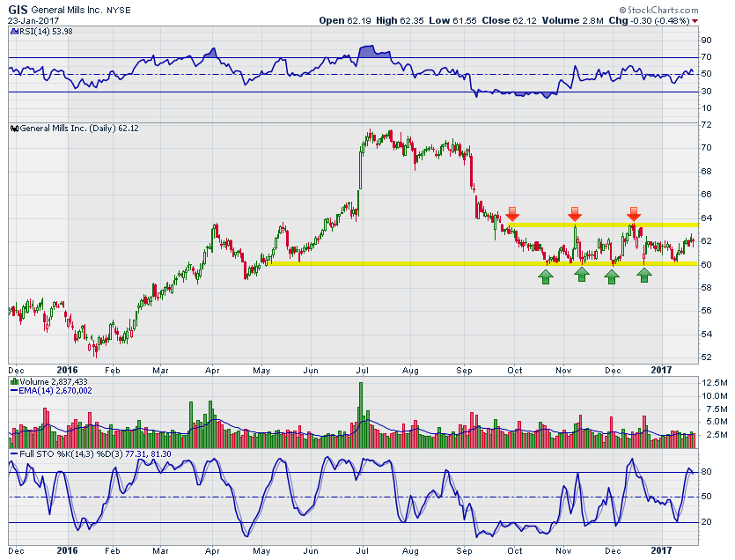Click the 23-Jan-2017 date label
Viewport: 735px width, 560px height.
tap(33, 20)
